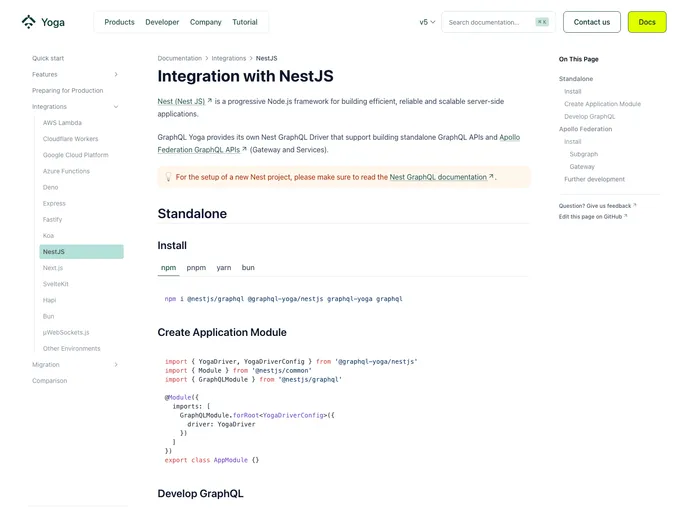Open Preparing for Production page
688x512 pixels.
(68, 90)
